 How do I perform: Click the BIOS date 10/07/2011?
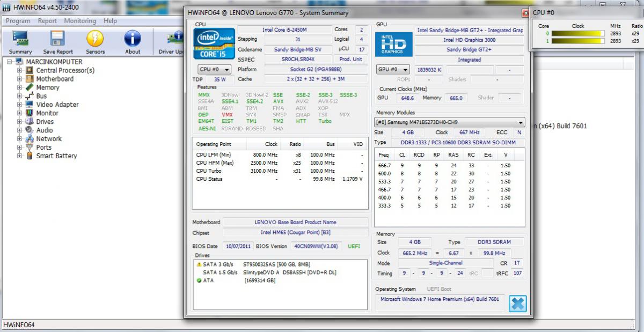237,246
